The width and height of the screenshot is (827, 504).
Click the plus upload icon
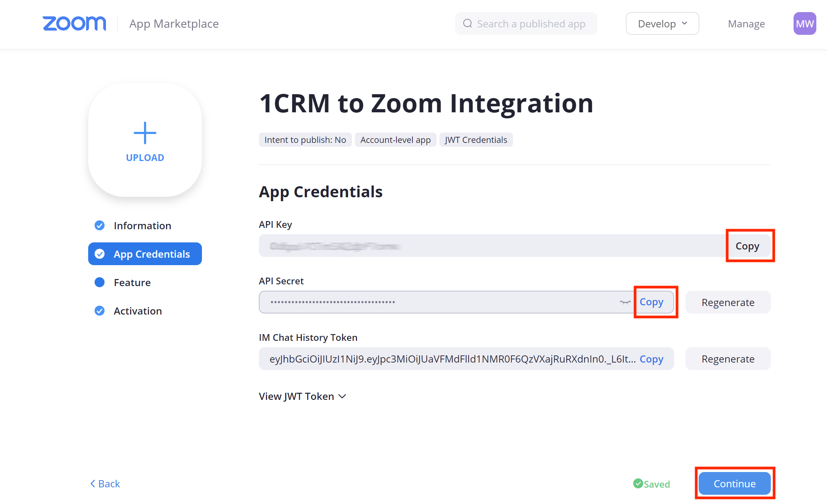click(x=145, y=133)
